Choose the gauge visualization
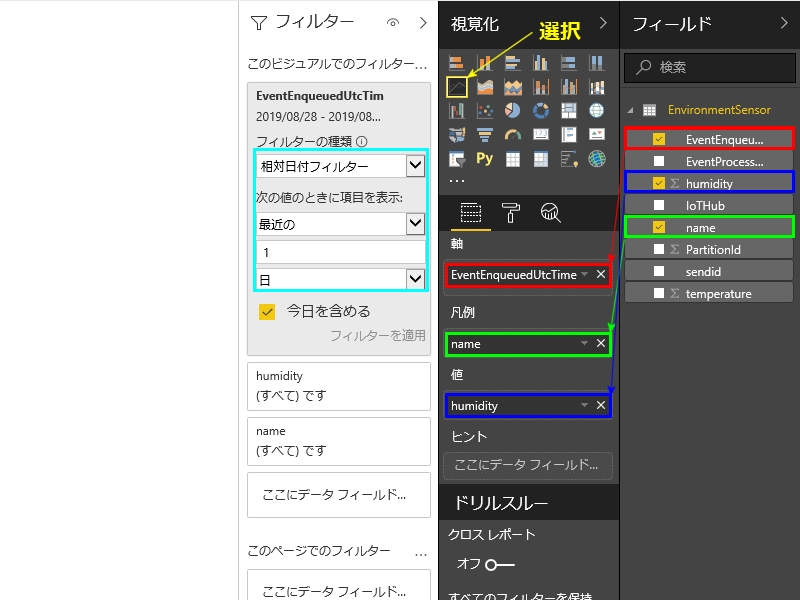This screenshot has height=600, width=800. point(513,134)
